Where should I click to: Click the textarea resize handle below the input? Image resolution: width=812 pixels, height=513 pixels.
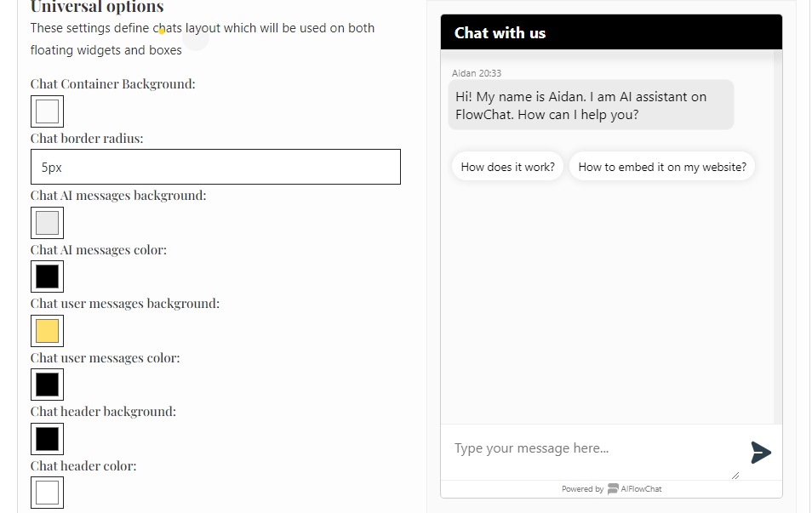tap(735, 473)
